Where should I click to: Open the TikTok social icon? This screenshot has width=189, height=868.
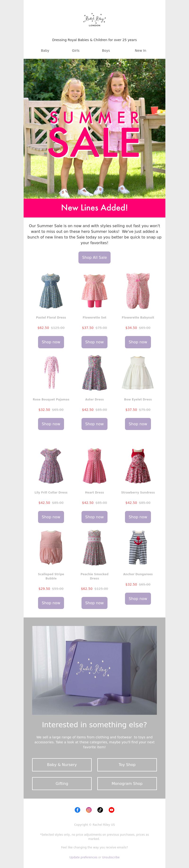[100, 810]
